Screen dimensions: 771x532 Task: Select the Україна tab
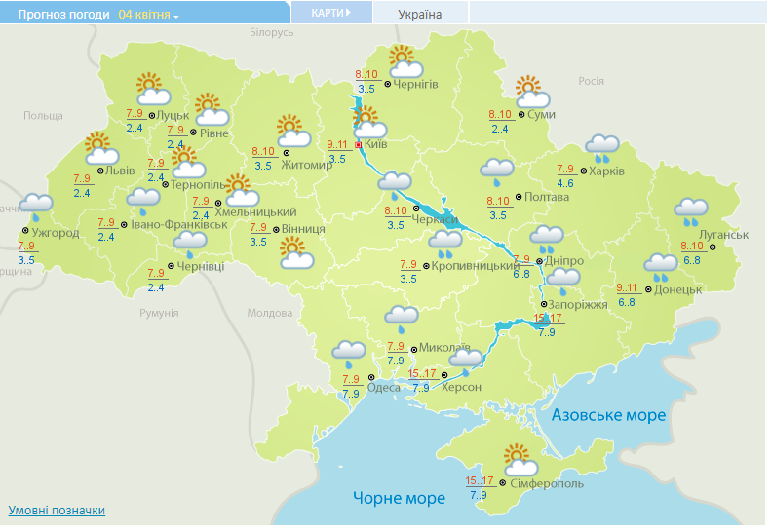pyautogui.click(x=420, y=14)
